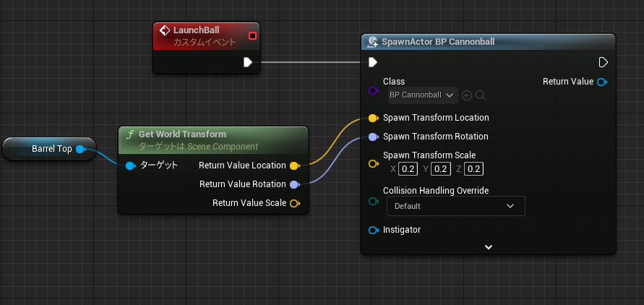This screenshot has height=305, width=644.
Task: Click the Return Value Rotation output pin
Action: point(294,184)
